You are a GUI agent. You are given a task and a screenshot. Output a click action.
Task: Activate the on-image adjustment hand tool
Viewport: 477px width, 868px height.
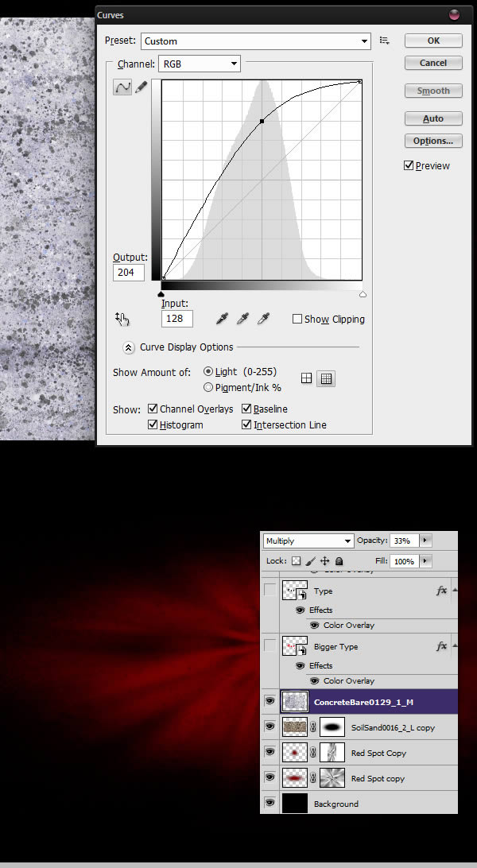pos(122,319)
